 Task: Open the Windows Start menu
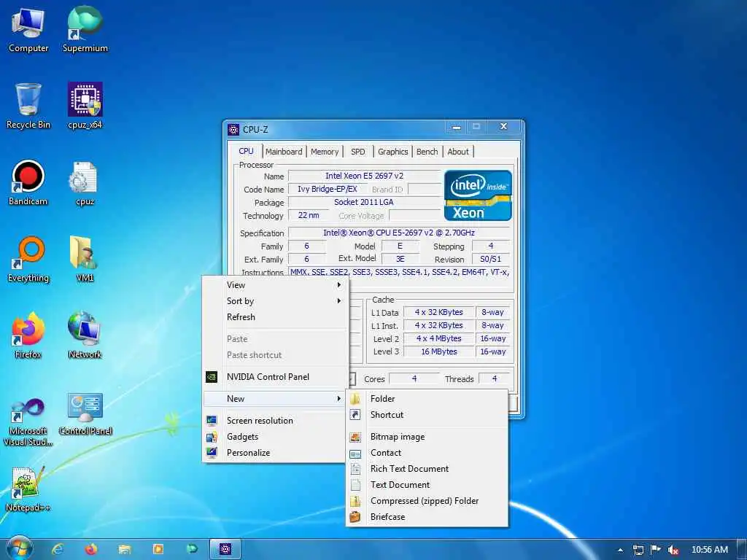point(19,548)
